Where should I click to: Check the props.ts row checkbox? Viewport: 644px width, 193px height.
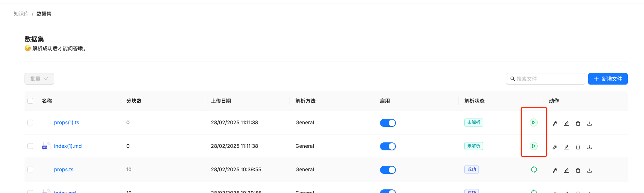click(x=30, y=170)
